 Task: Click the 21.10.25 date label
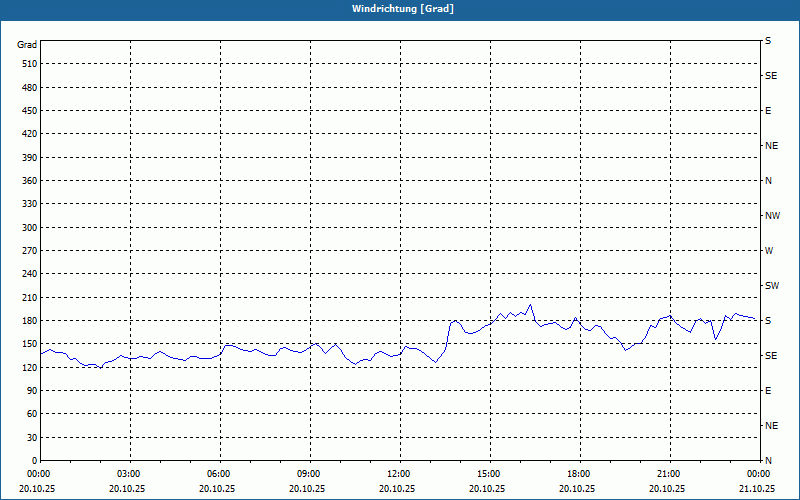757,488
